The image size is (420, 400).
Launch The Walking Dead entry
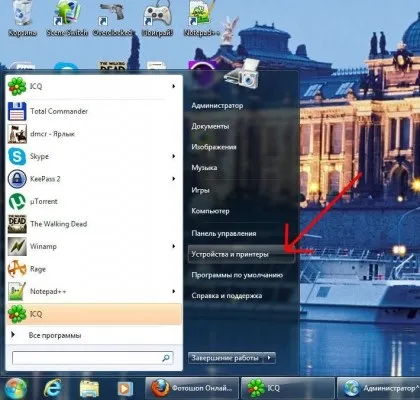pyautogui.click(x=94, y=224)
